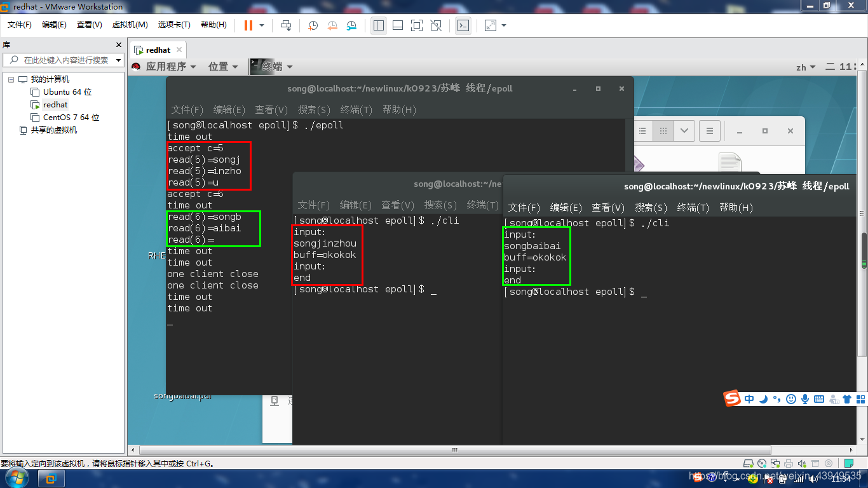Click the CD/DVD device status icon
This screenshot has height=488, width=868.
763,464
